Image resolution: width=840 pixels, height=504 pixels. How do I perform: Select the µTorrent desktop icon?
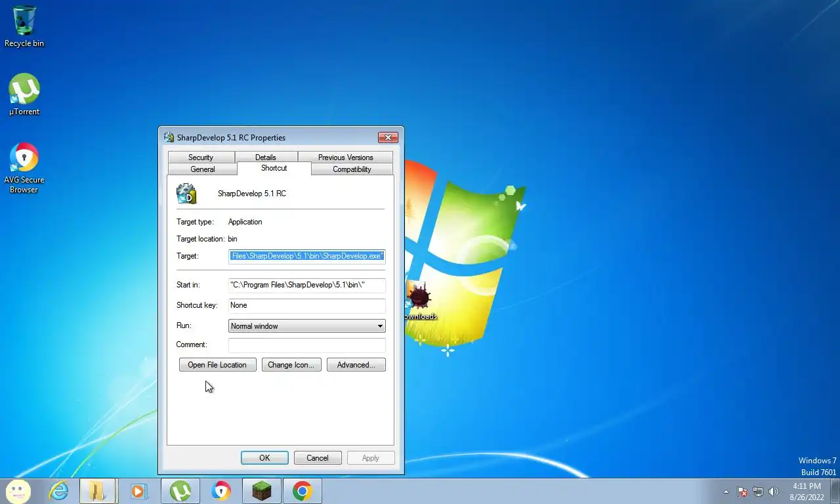[x=24, y=94]
